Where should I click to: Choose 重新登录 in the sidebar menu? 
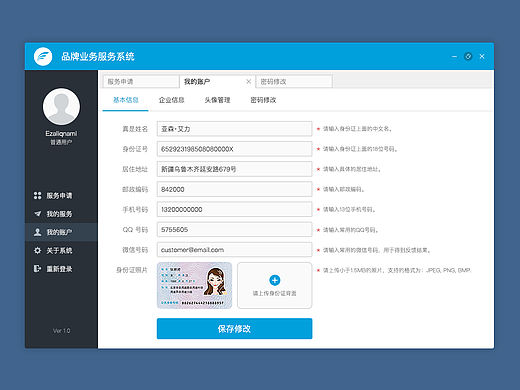61,269
